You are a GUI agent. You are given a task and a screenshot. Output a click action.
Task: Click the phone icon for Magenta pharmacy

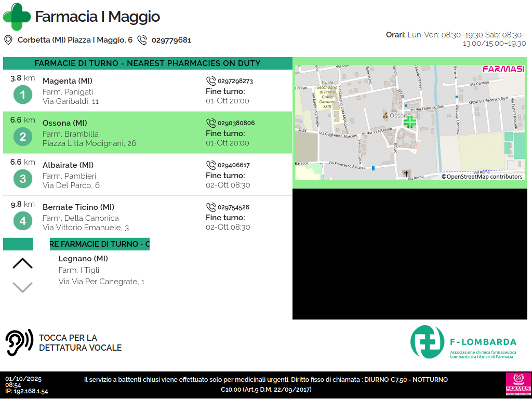[x=211, y=81]
